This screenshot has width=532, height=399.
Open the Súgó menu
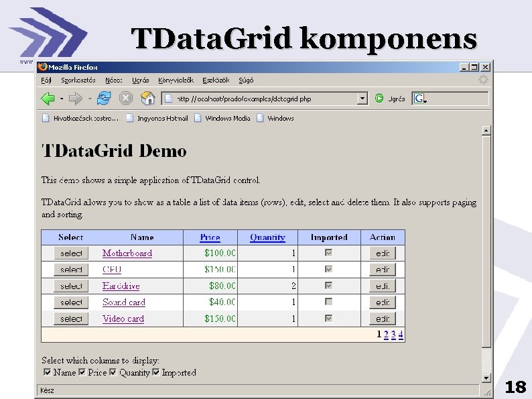tap(246, 80)
